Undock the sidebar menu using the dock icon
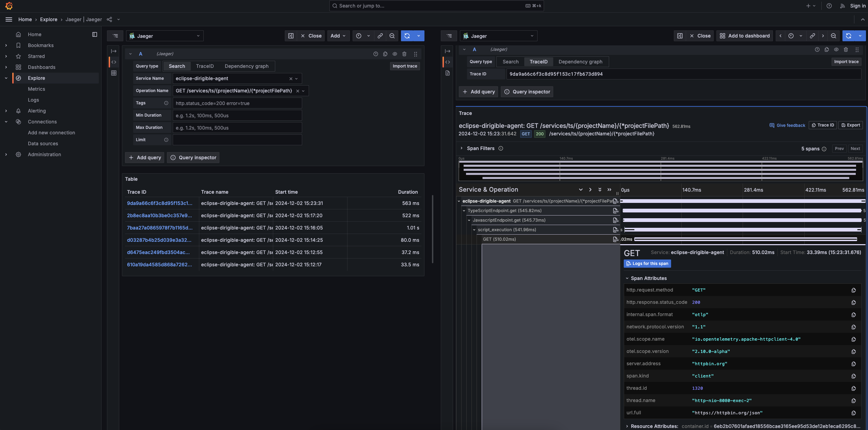 pos(95,34)
